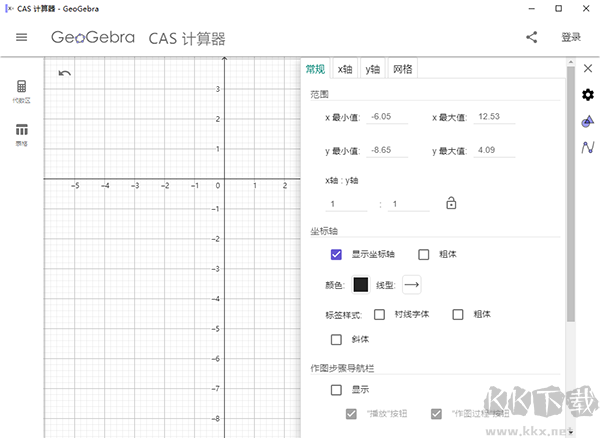Viewport: 600px width, 438px height.
Task: Toggle the axis ratio lock icon
Action: [x=451, y=204]
